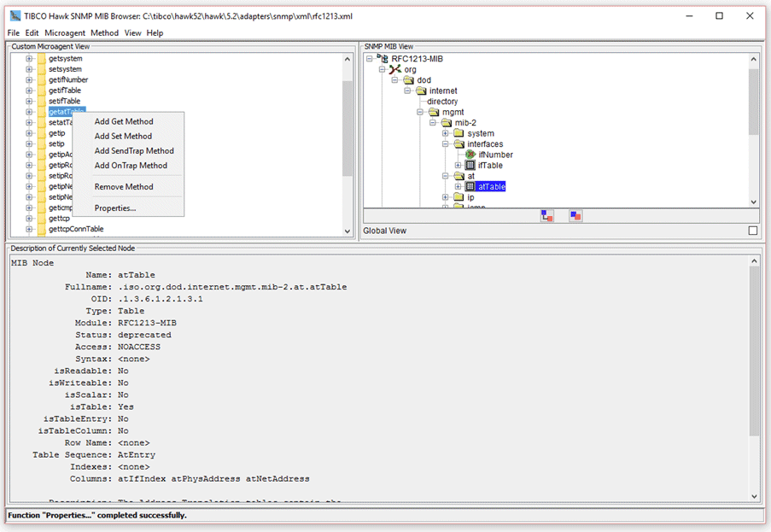Collapse the interfaces node
The width and height of the screenshot is (771, 532).
point(446,144)
